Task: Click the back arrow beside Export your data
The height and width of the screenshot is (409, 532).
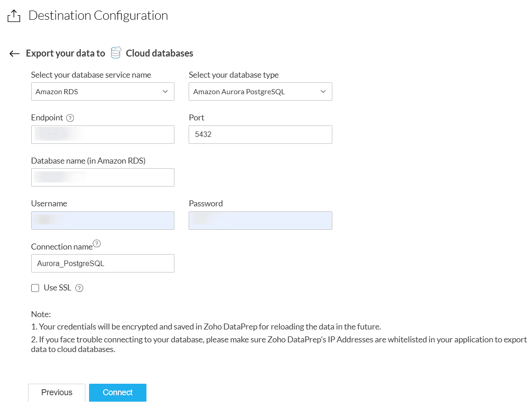Action: (x=14, y=54)
